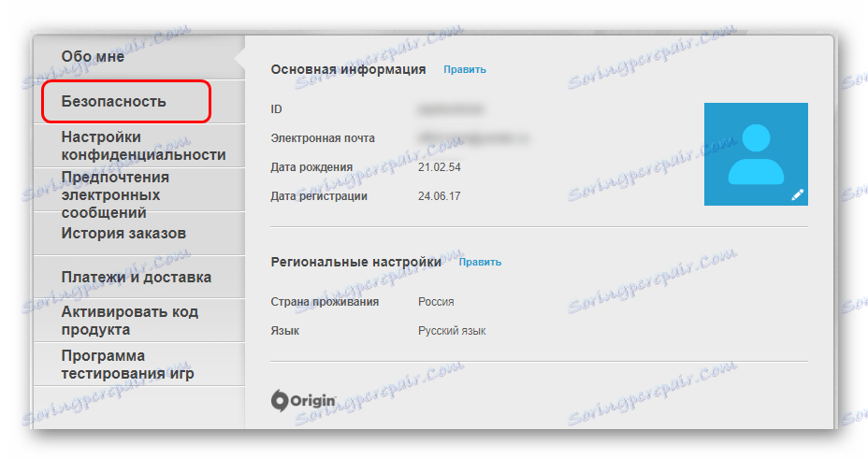Click Править next to Региональные настройки
The image size is (868, 459).
click(480, 262)
